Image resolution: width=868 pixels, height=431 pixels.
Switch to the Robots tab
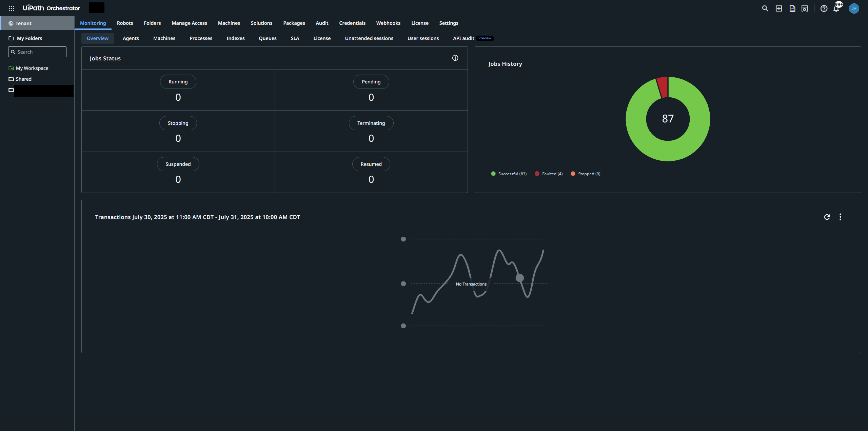pyautogui.click(x=125, y=23)
